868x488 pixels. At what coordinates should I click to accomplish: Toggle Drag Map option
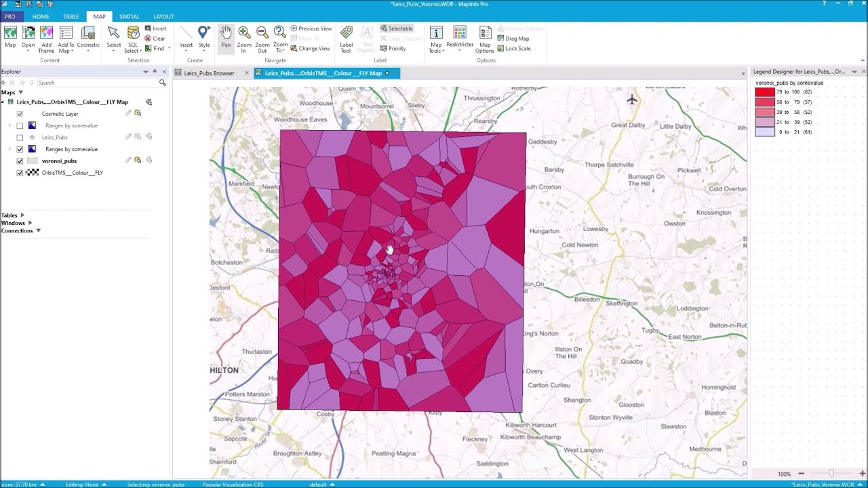pyautogui.click(x=513, y=39)
